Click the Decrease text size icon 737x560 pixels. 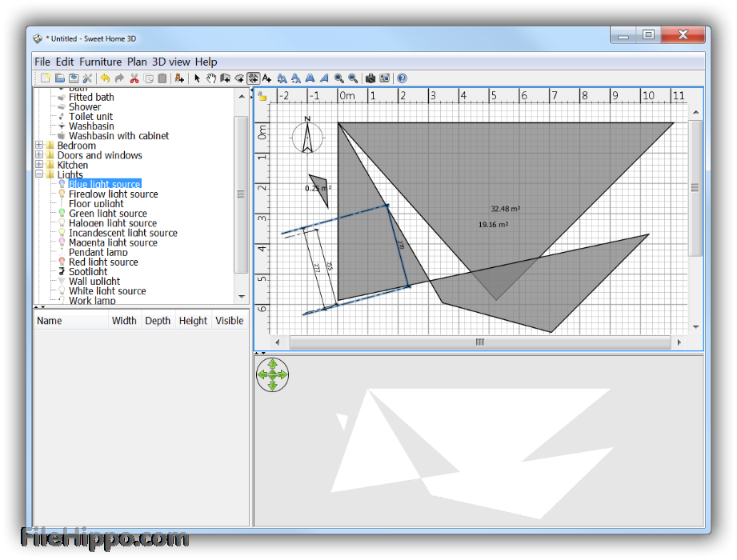296,78
